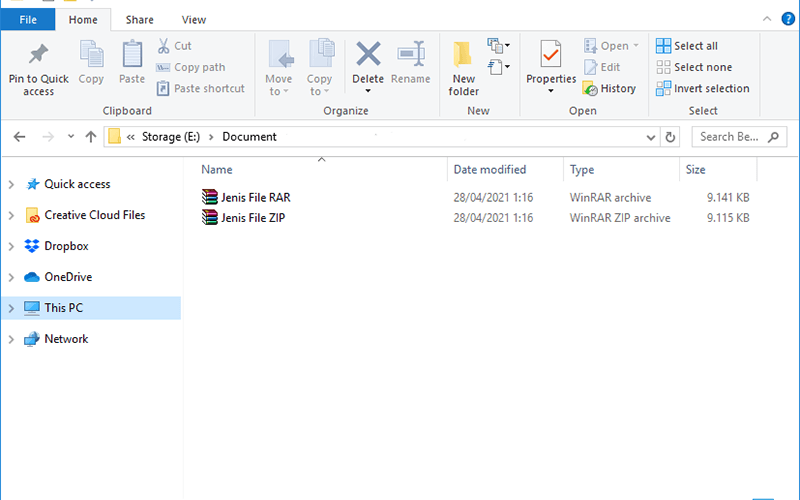Open the Properties dropdown arrow
This screenshot has width=800, height=500.
tap(551, 91)
